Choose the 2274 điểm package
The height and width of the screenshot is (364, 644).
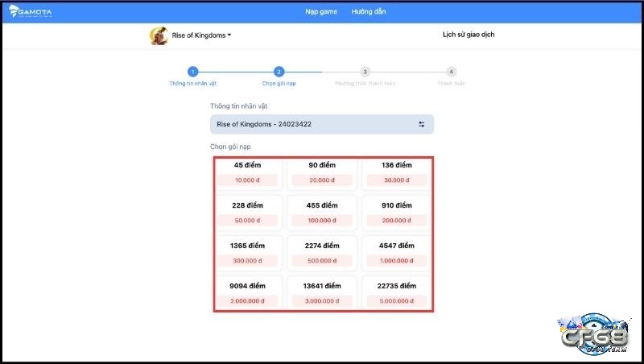322,254
